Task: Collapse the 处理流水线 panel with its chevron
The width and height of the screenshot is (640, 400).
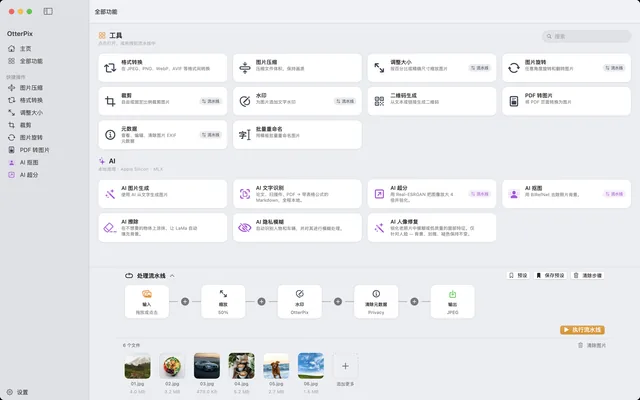Action: (172, 276)
